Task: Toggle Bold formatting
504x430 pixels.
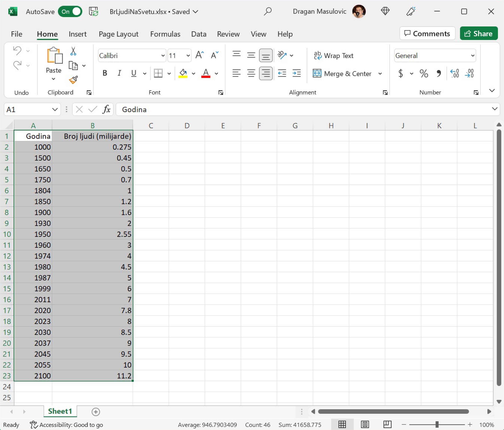Action: tap(105, 73)
